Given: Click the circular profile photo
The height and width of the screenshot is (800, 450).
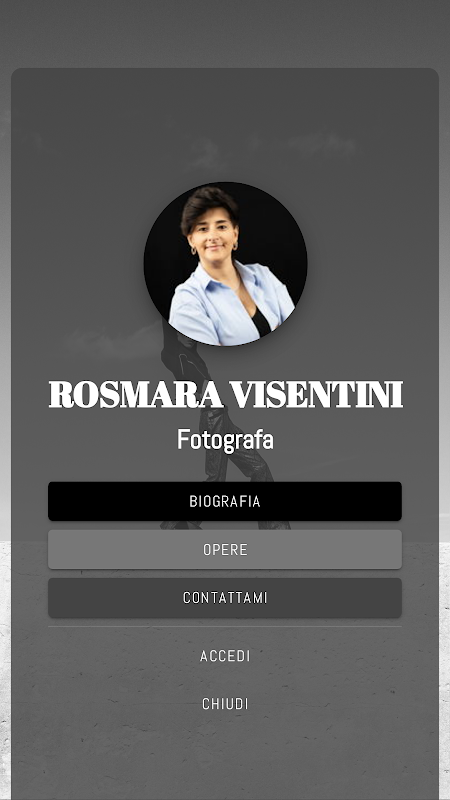Looking at the screenshot, I should point(226,264).
